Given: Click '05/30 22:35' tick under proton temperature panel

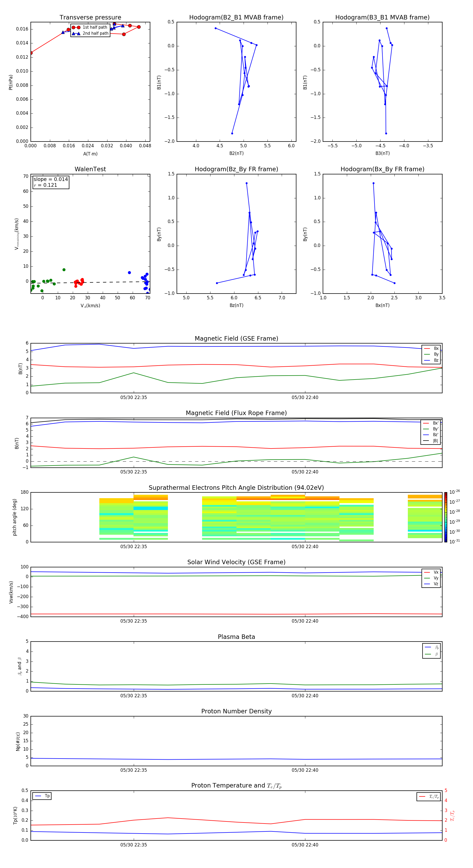Looking at the screenshot, I should point(134,845).
